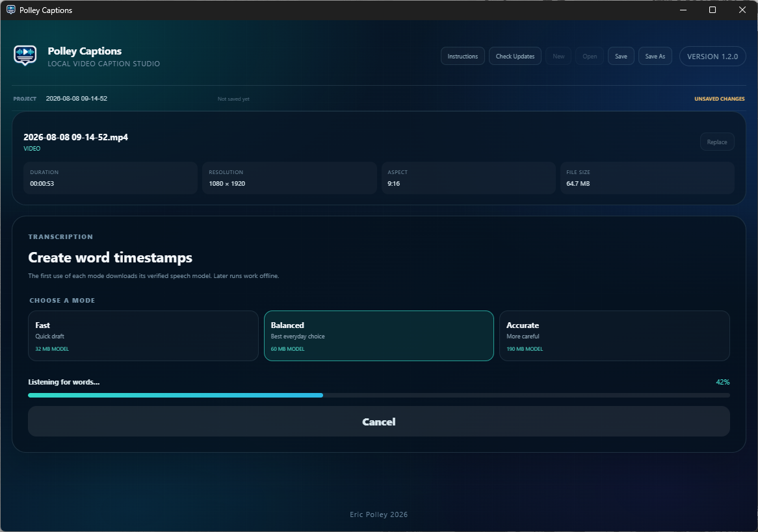Click the New project button
Screen dimensions: 758x532
[x=558, y=56]
